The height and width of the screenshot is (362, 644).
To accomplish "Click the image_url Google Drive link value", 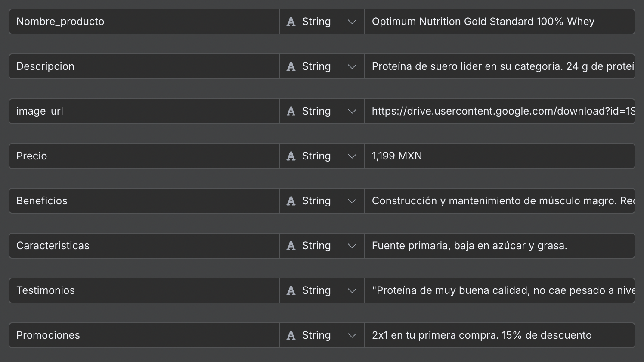I will pos(499,112).
